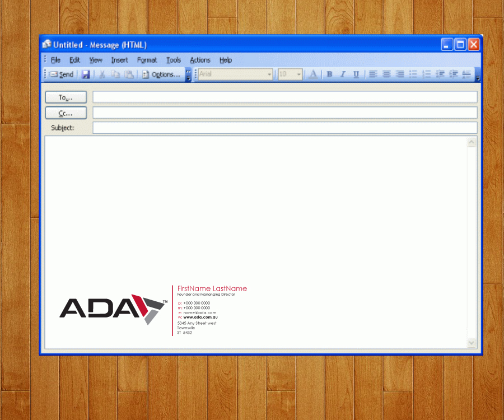Click the name@ada.com email in signature
Viewport: 504px width, 420px height.
point(199,312)
